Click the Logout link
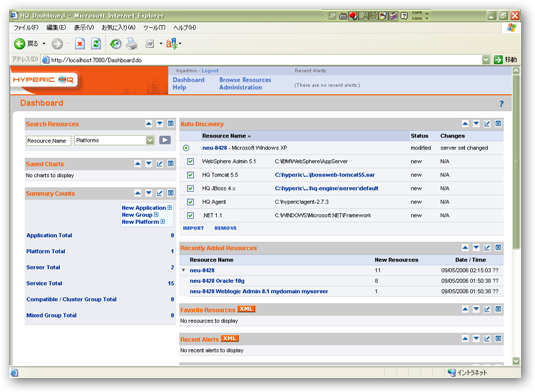535x392 pixels. pos(210,71)
